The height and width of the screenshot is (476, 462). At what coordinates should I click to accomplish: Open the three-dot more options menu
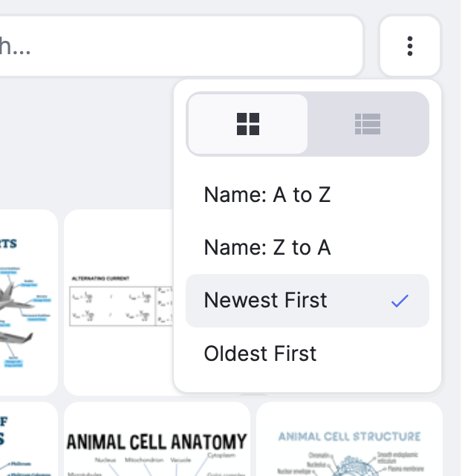coord(409,46)
